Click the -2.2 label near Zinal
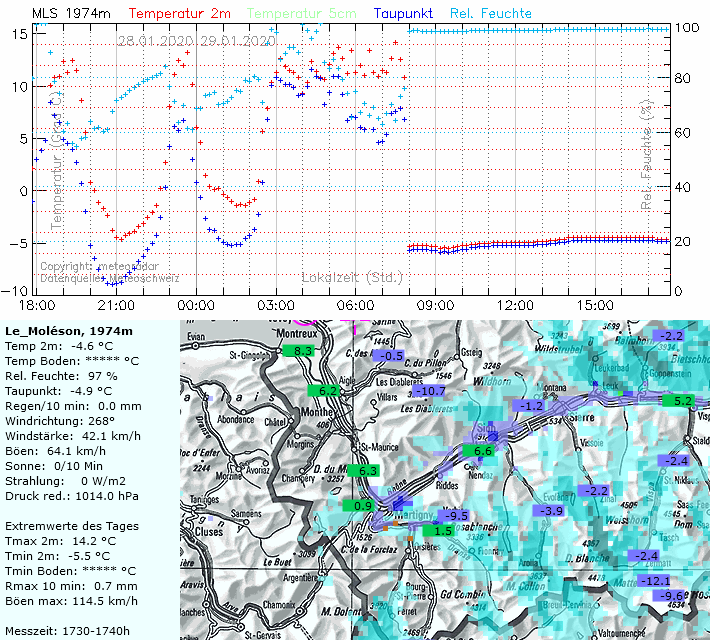710x640 pixels. 594,491
